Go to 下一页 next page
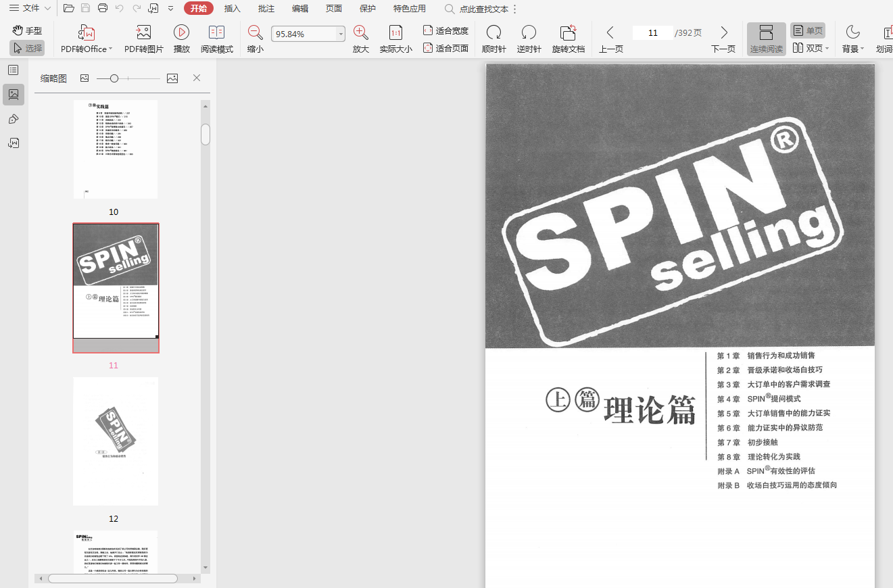Screen dimensions: 893x588 (723, 39)
